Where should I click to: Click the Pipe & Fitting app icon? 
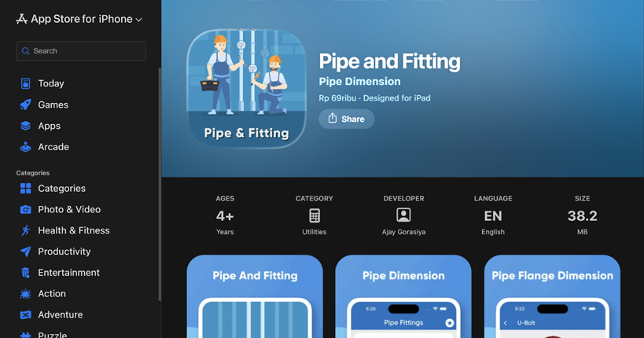click(246, 88)
